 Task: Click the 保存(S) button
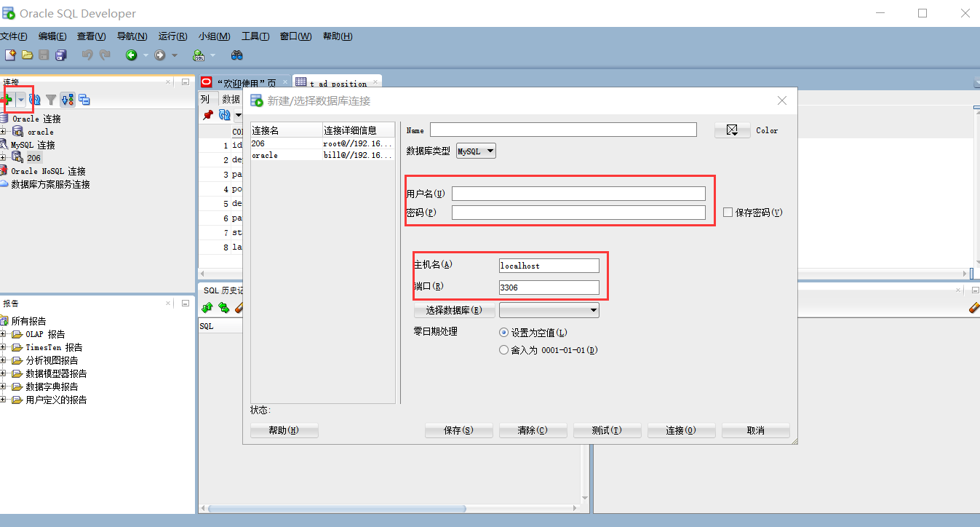(x=458, y=430)
